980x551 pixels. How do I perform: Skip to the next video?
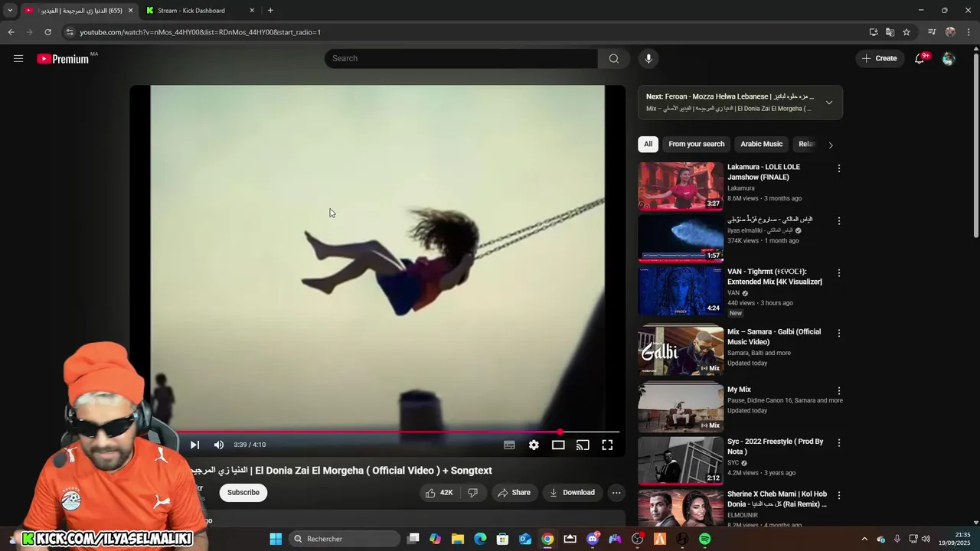[x=194, y=445]
